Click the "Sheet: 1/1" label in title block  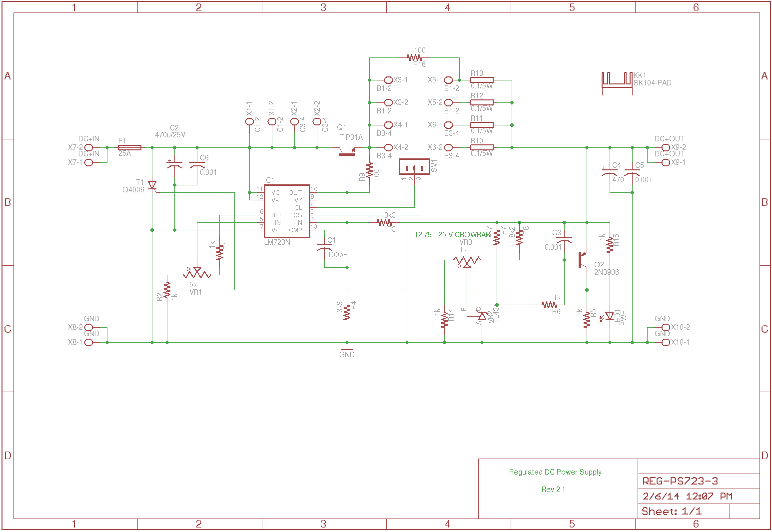672,511
